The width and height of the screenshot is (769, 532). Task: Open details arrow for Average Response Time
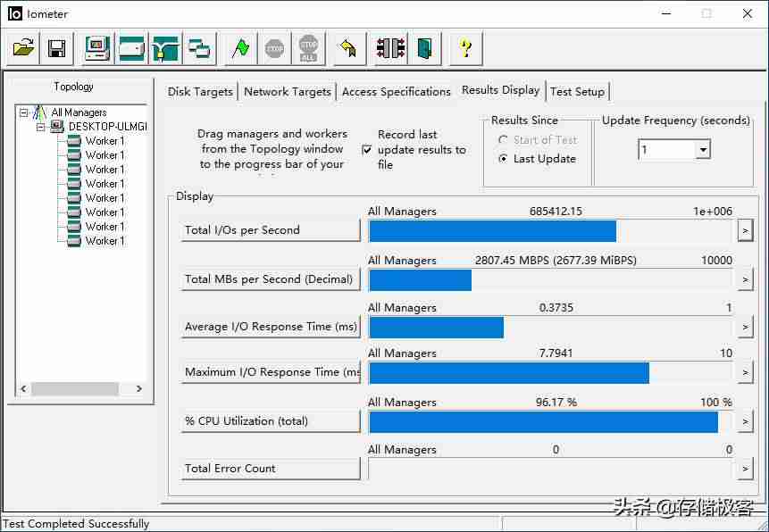745,327
